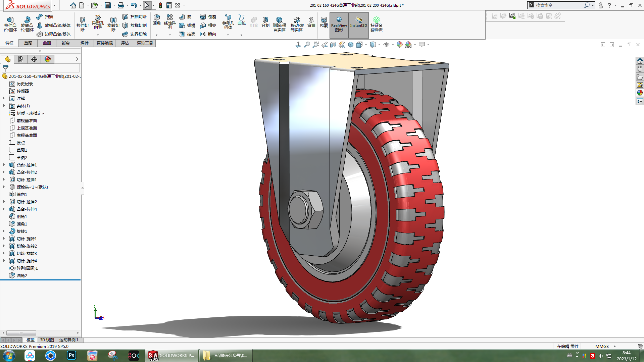The width and height of the screenshot is (644, 362).
Task: Open the H:\微信公众号 folder taskbar item
Action: click(x=226, y=355)
